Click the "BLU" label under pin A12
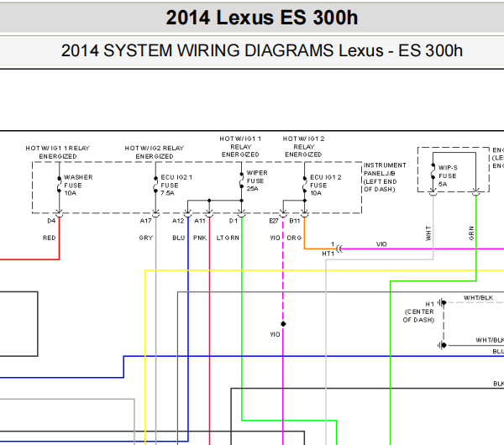 (179, 238)
